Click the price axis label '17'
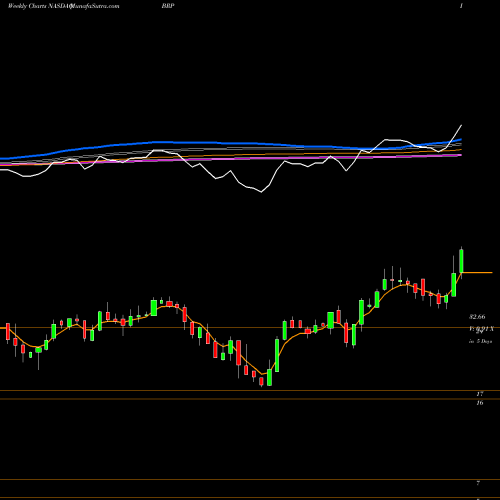 (x=480, y=394)
